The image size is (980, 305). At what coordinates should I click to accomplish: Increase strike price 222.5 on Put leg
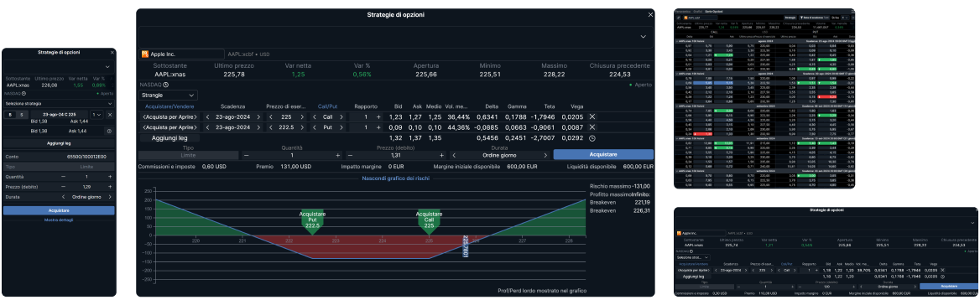(303, 127)
